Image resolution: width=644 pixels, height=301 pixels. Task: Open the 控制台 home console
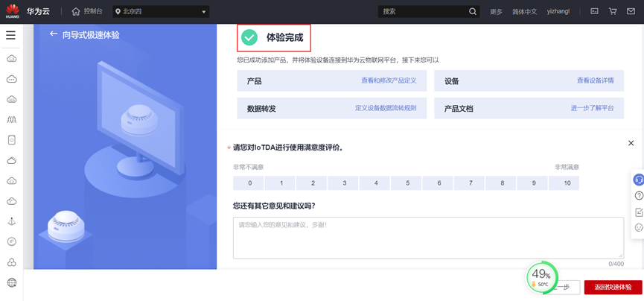[x=86, y=11]
